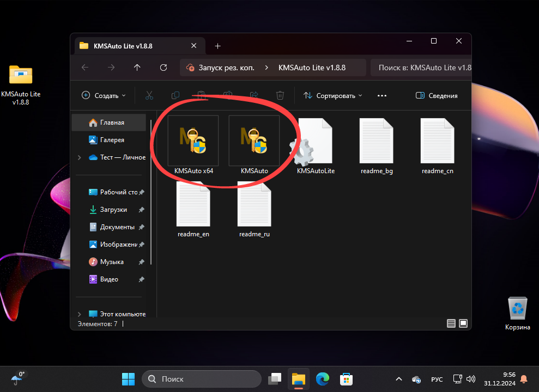Refresh the current folder view
This screenshot has width=539, height=392.
tap(163, 68)
